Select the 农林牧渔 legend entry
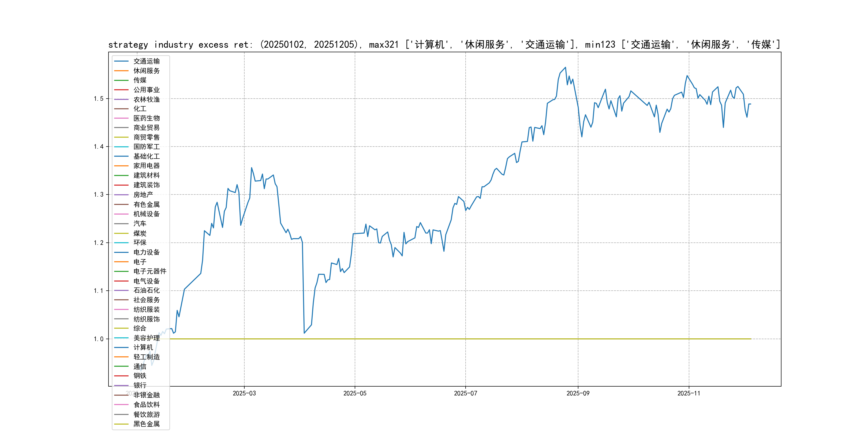The height and width of the screenshot is (434, 868). pos(146,99)
